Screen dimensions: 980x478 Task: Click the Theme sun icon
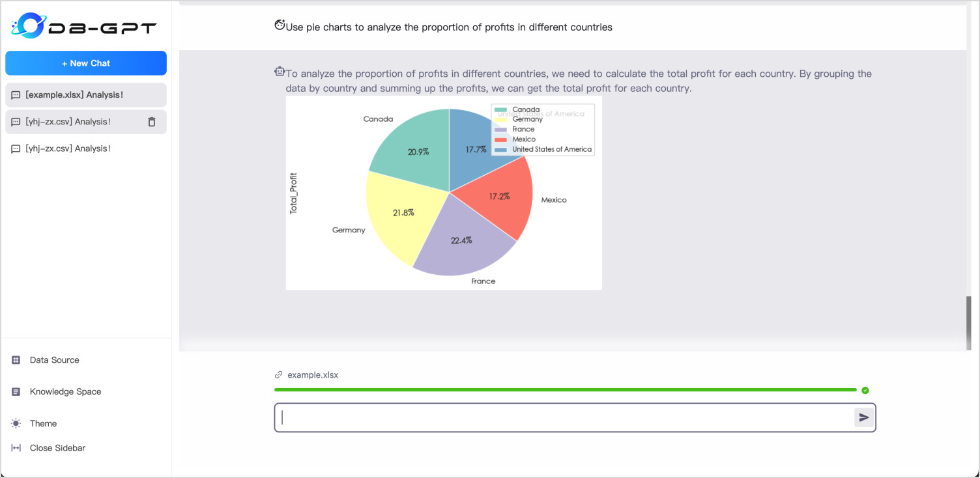pyautogui.click(x=16, y=424)
